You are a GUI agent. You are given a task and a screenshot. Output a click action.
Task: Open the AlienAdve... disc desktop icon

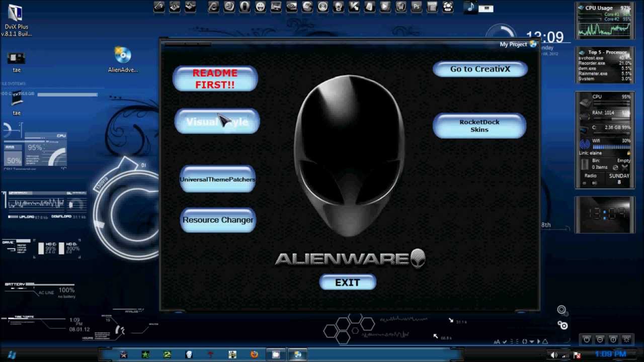(x=123, y=60)
